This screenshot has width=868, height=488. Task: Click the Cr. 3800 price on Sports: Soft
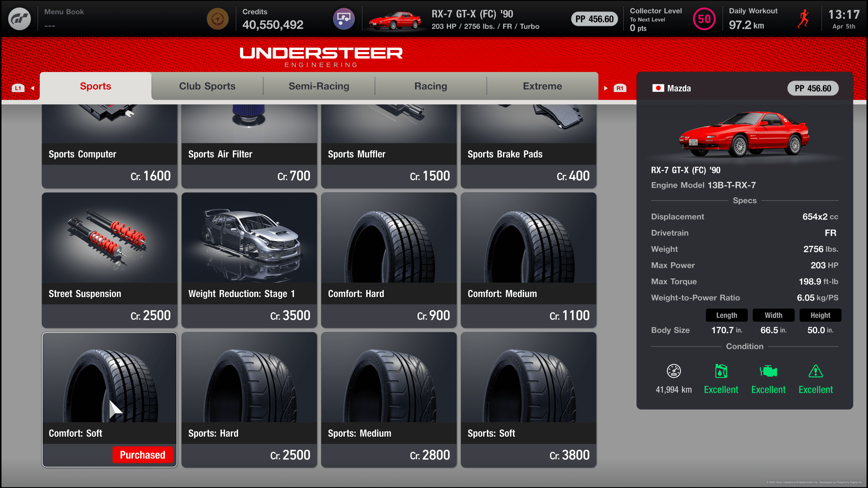(x=569, y=455)
